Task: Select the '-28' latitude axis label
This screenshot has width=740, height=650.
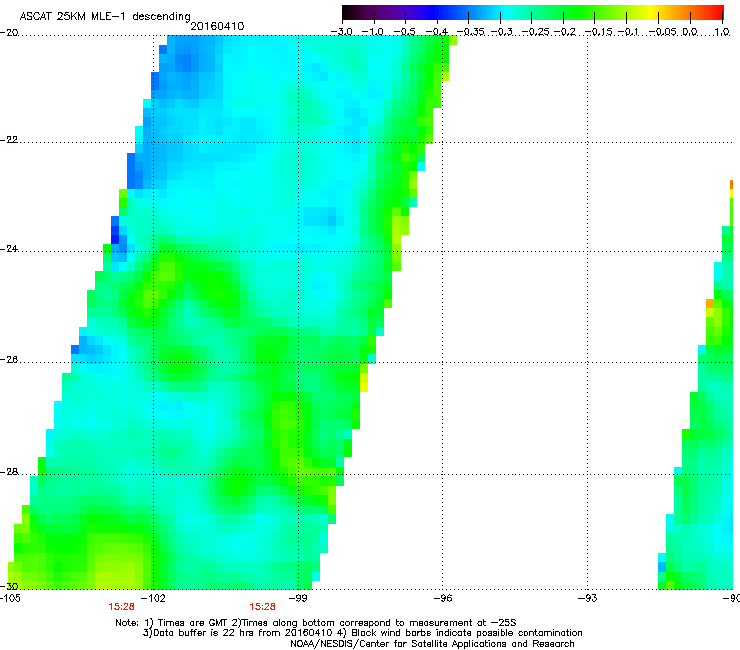Action: pyautogui.click(x=9, y=472)
